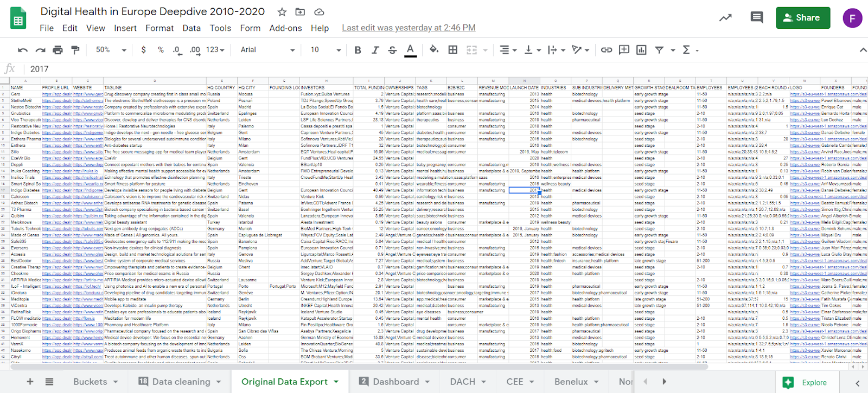The height and width of the screenshot is (393, 868).
Task: Click the Merge cells icon
Action: [471, 50]
